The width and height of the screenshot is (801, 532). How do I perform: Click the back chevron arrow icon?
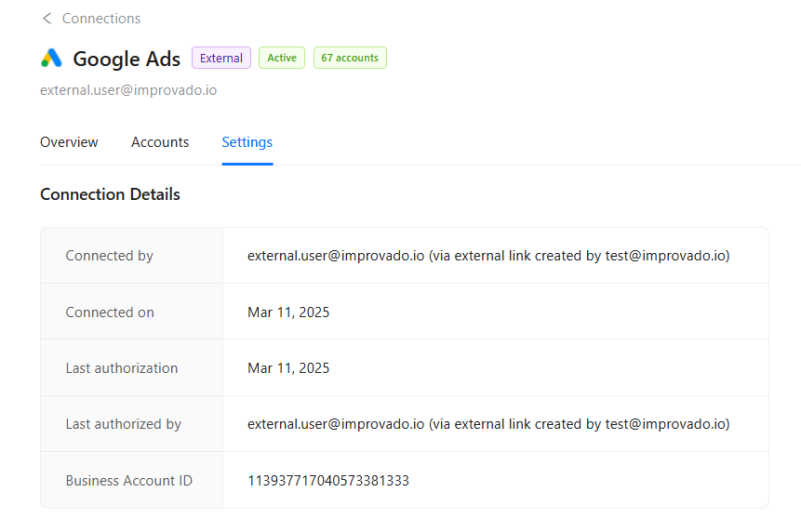(x=47, y=19)
